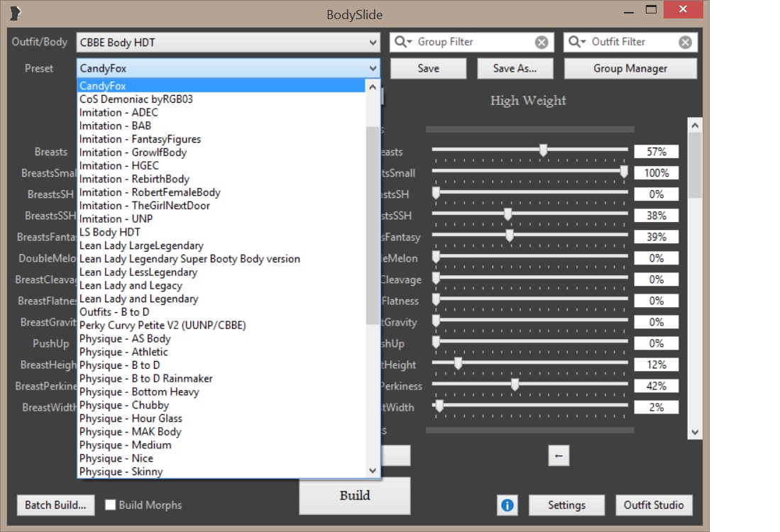
Task: Click the Breasts high weight 57% value box
Action: 656,152
